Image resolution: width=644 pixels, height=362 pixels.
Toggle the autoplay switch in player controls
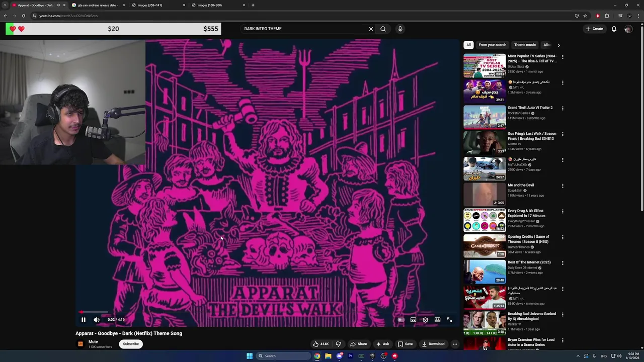tap(401, 320)
